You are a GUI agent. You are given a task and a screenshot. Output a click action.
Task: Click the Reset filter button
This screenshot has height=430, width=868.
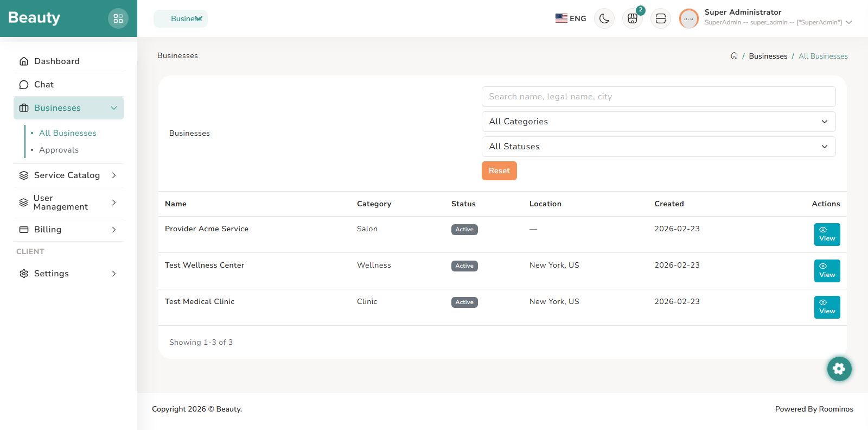[x=499, y=170]
